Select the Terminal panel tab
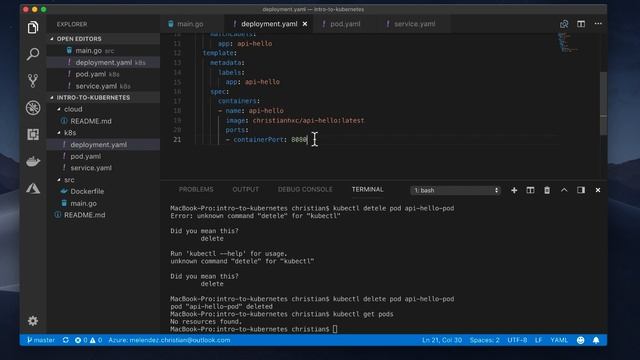 point(367,189)
